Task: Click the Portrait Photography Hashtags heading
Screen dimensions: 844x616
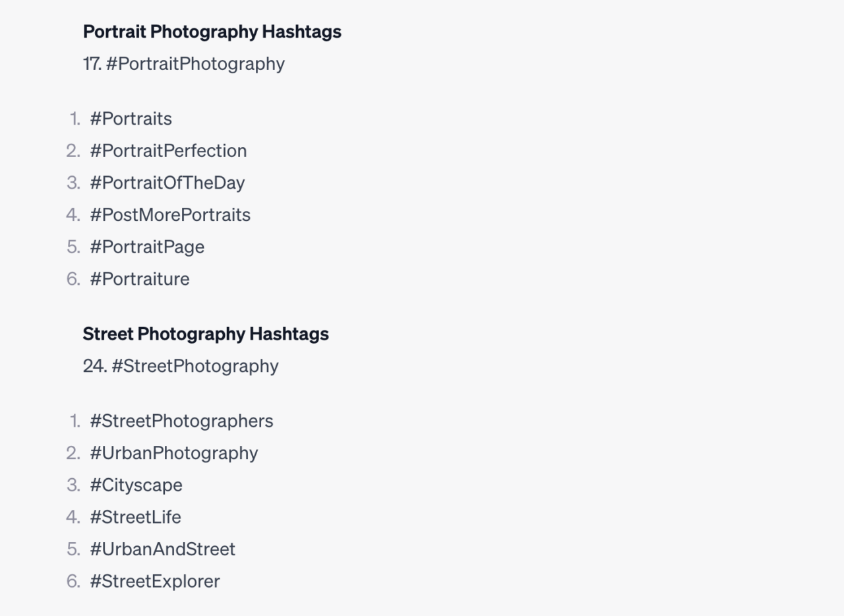Action: pyautogui.click(x=212, y=32)
